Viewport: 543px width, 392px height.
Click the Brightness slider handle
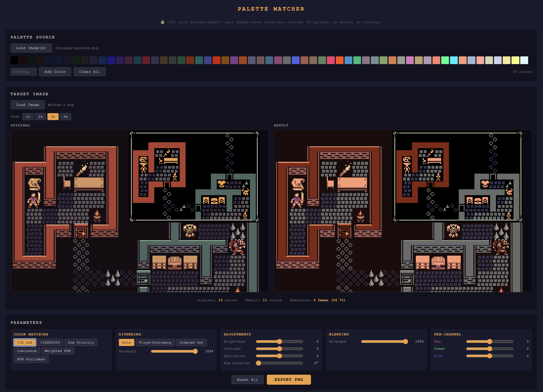click(x=279, y=342)
